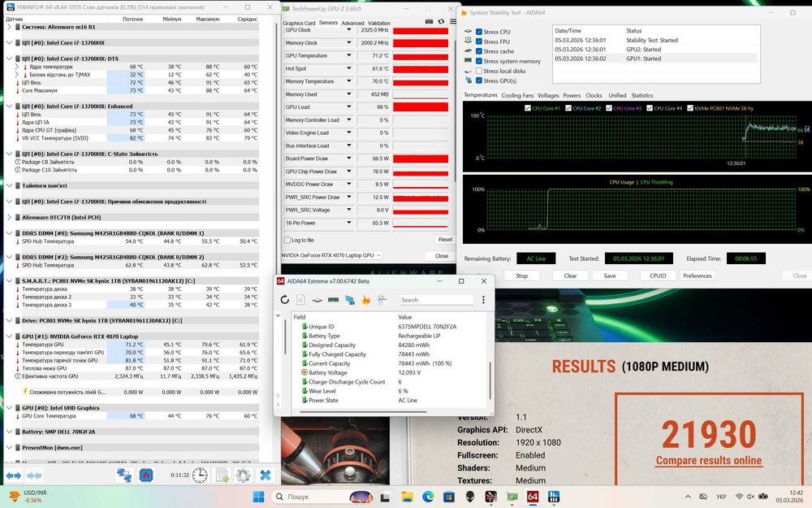Click AIDA64 Extreme report page icon
Viewport: 812px width, 508px height.
[x=301, y=300]
